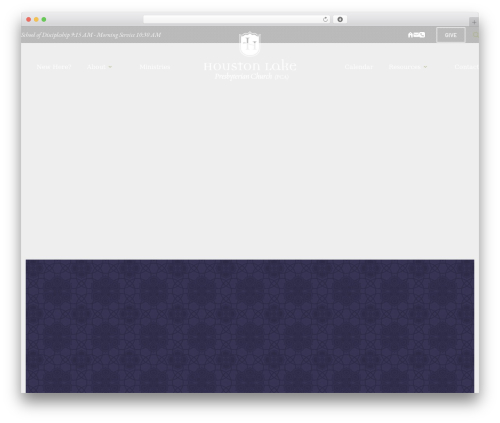Open the Calendar menu item
This screenshot has height=423, width=500.
click(x=359, y=67)
